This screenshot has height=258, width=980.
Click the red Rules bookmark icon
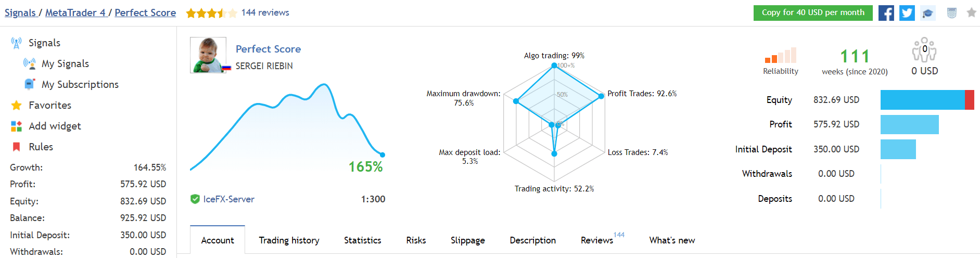pos(16,147)
